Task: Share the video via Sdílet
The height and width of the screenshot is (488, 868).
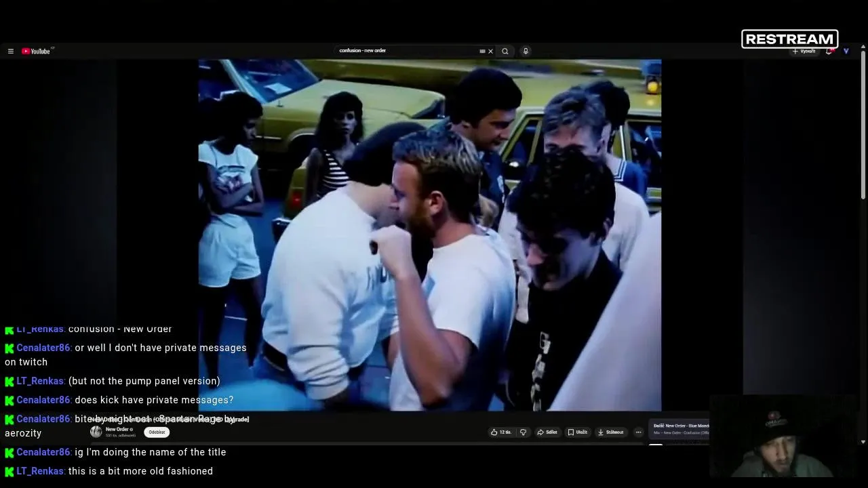Action: point(547,432)
